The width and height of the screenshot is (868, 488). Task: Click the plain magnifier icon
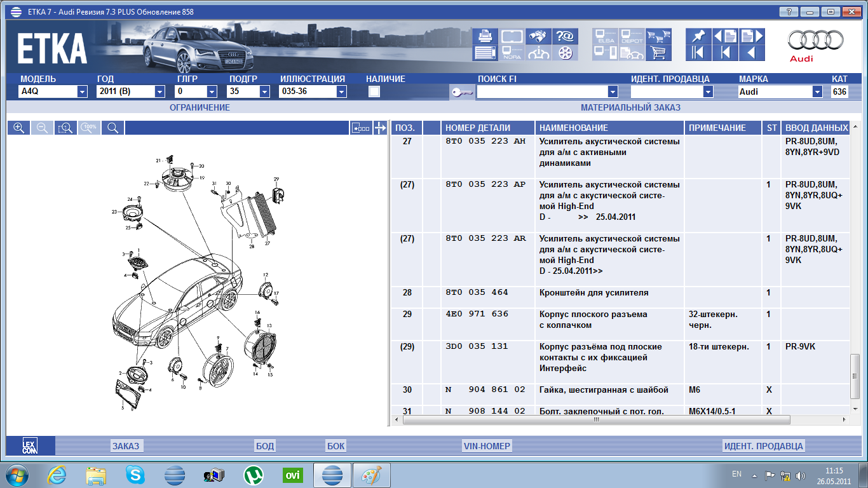pyautogui.click(x=112, y=128)
